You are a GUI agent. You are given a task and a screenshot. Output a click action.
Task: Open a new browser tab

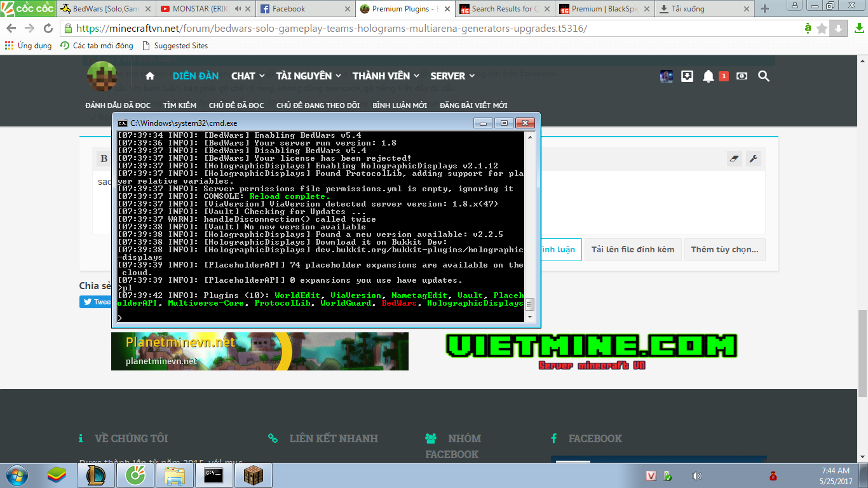[764, 9]
